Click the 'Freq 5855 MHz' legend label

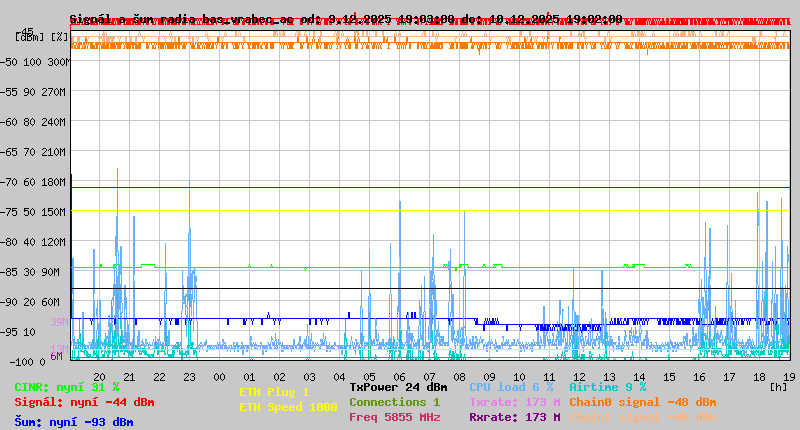(x=394, y=417)
